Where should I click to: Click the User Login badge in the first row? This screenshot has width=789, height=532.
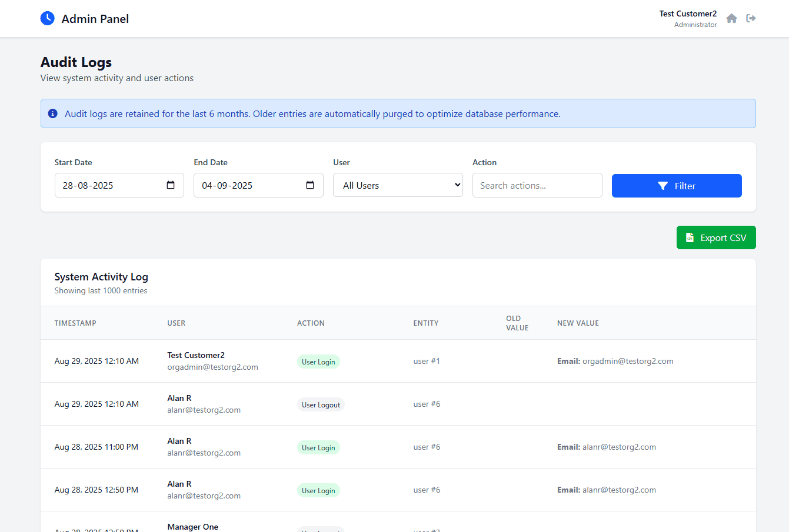point(318,362)
